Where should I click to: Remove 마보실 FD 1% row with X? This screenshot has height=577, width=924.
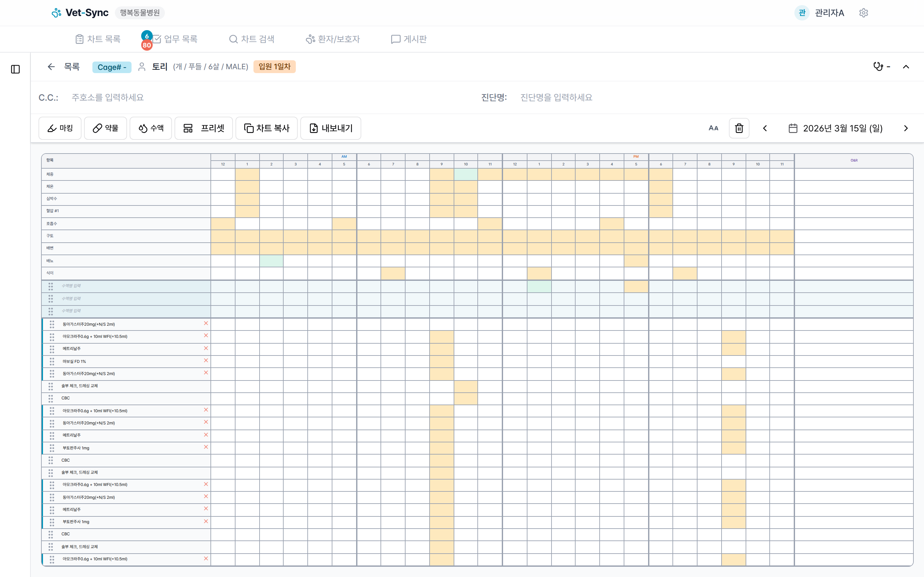(206, 360)
